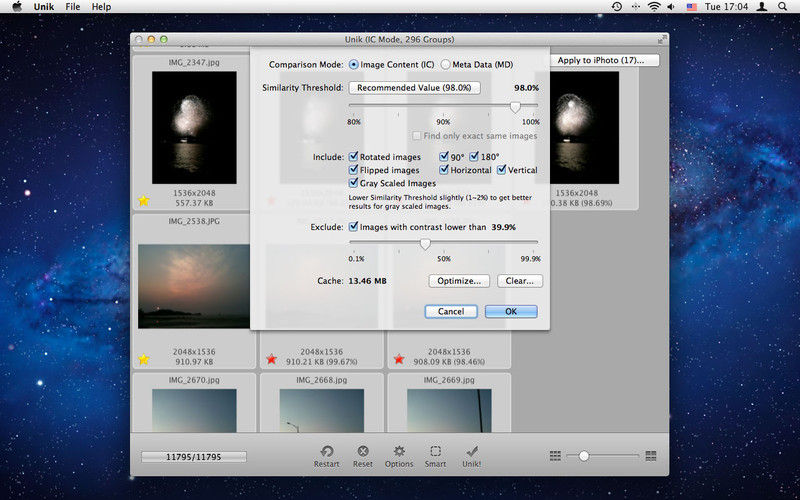Select Meta Data (MD) mode
Screen dimensions: 800x500
pyautogui.click(x=445, y=65)
